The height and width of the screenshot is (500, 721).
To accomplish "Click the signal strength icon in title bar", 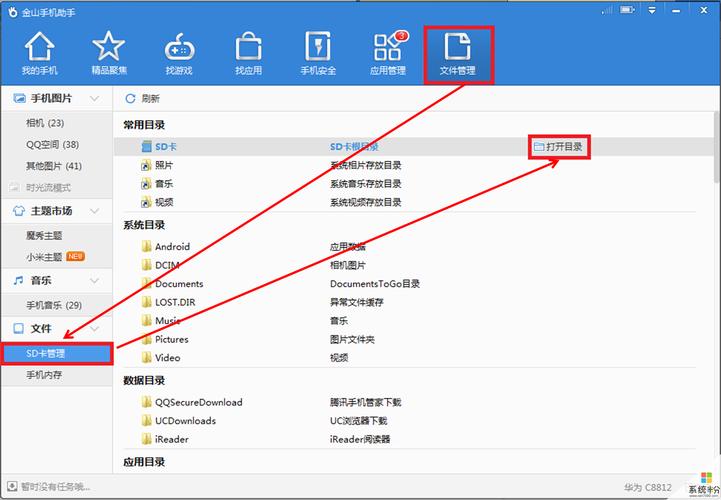I will click(607, 10).
